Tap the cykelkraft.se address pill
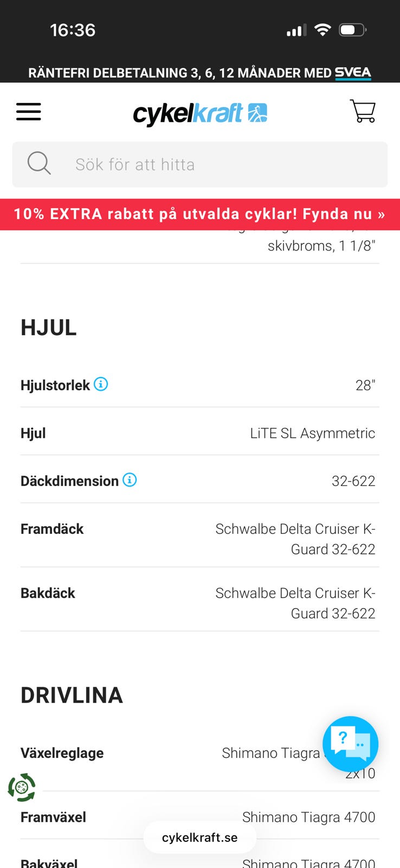The image size is (400, 868). 199,837
